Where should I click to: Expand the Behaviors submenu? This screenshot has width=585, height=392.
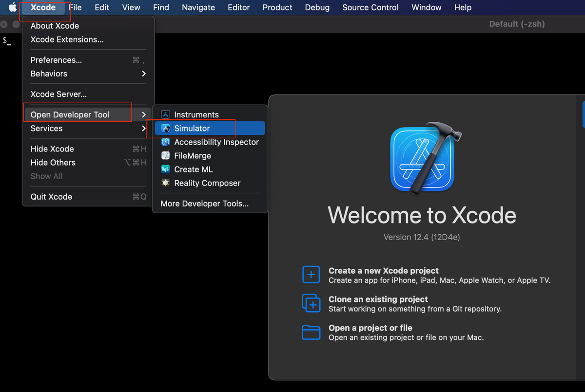point(49,74)
